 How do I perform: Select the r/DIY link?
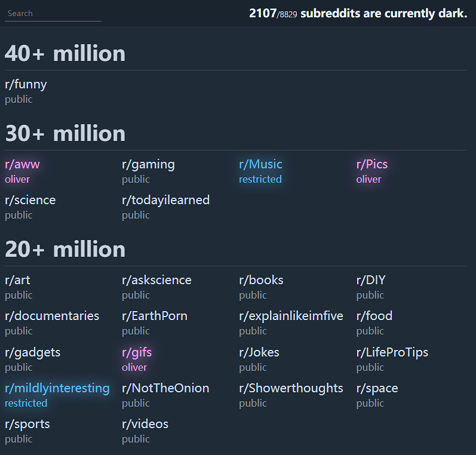tap(371, 280)
